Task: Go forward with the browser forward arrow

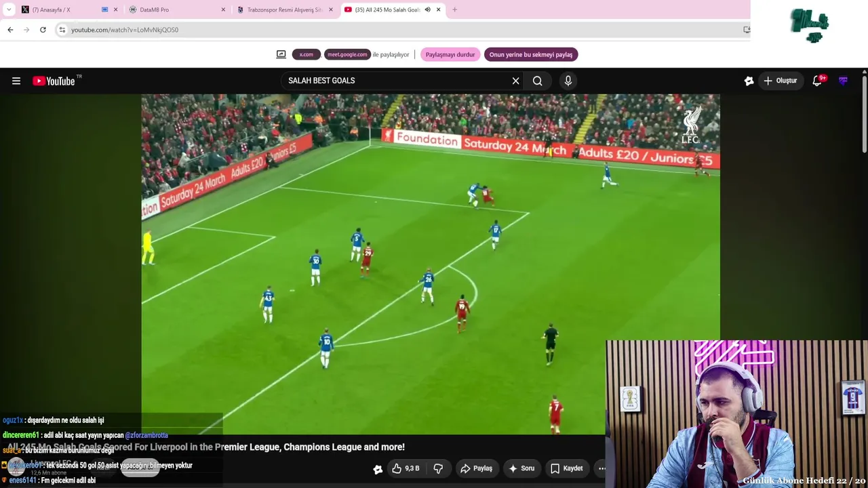Action: 26,30
